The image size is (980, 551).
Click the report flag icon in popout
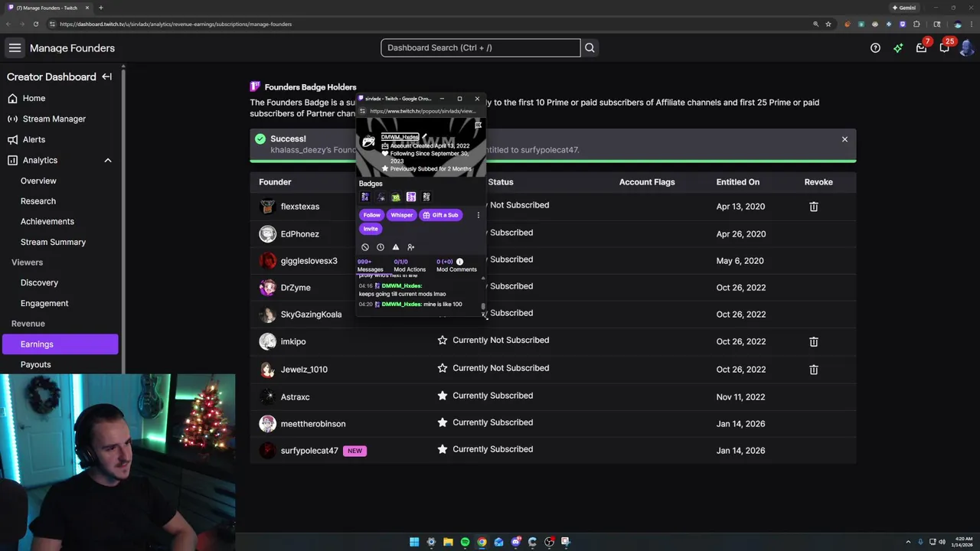[479, 126]
